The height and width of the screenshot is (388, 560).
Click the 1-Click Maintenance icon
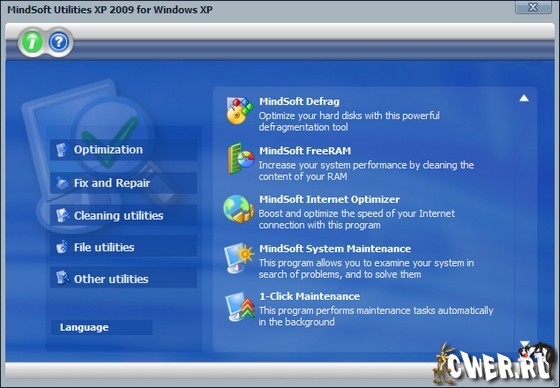click(240, 306)
